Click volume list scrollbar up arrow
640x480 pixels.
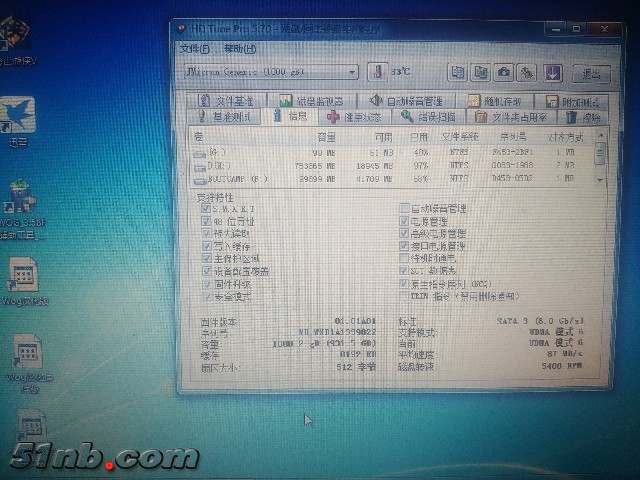pyautogui.click(x=600, y=135)
